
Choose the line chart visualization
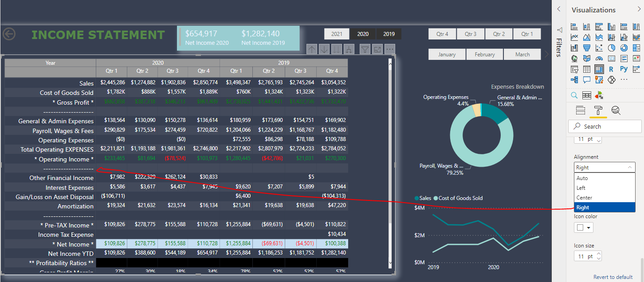(574, 37)
